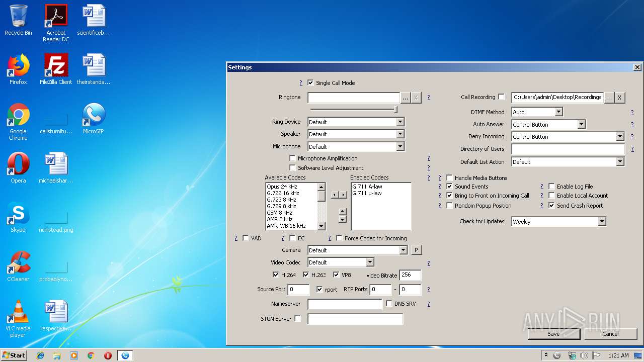Expand Speaker device dropdown
The image size is (644, 362).
click(x=400, y=134)
